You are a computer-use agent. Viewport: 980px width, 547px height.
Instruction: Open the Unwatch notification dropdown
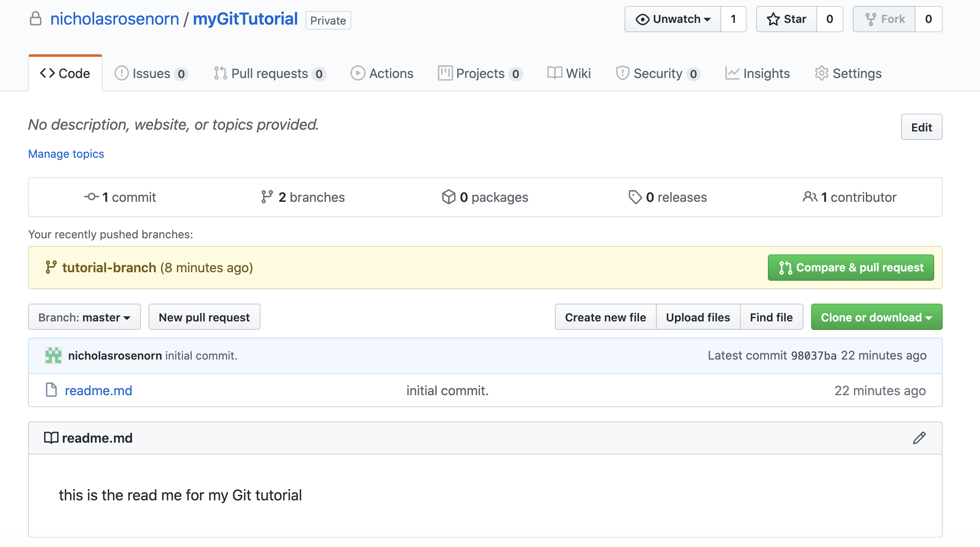[673, 19]
